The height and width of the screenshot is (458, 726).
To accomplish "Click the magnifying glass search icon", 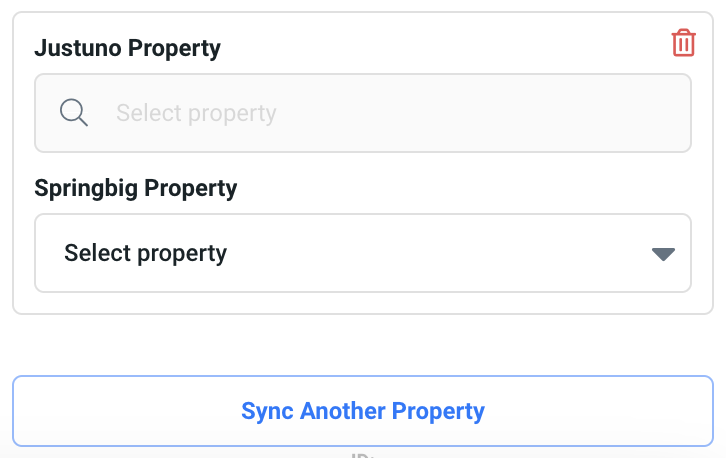I will (74, 112).
